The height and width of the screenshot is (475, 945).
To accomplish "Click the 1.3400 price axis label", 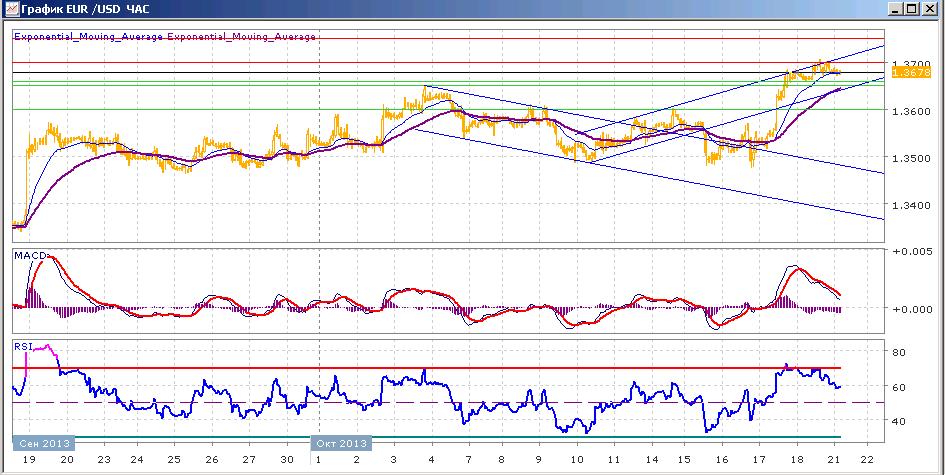I will [911, 206].
